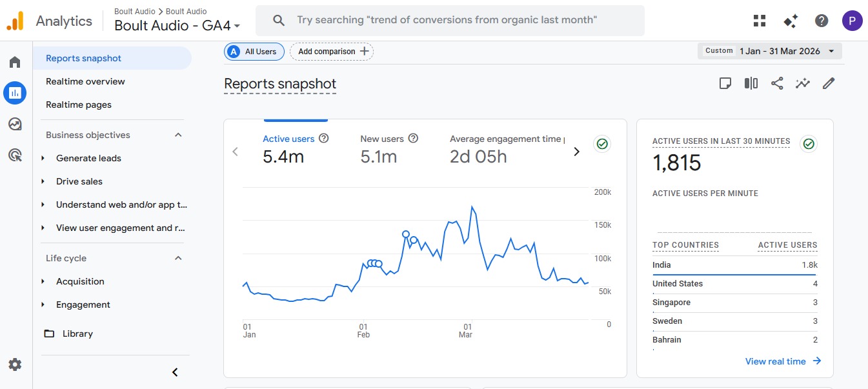Open the account avatar labeled P

click(852, 21)
